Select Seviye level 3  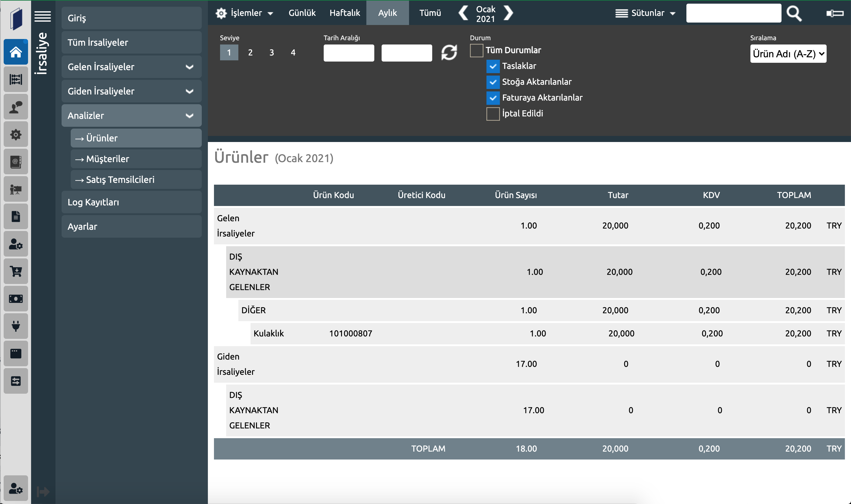pyautogui.click(x=272, y=53)
